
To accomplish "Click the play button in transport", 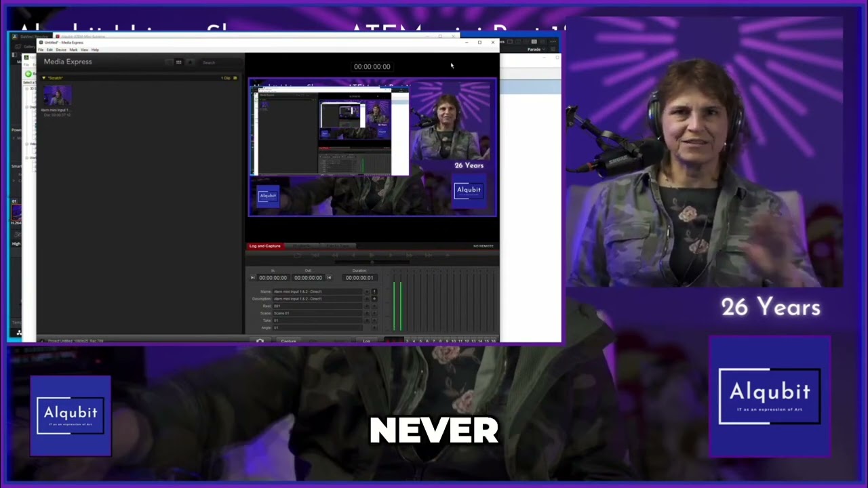I will (x=372, y=255).
